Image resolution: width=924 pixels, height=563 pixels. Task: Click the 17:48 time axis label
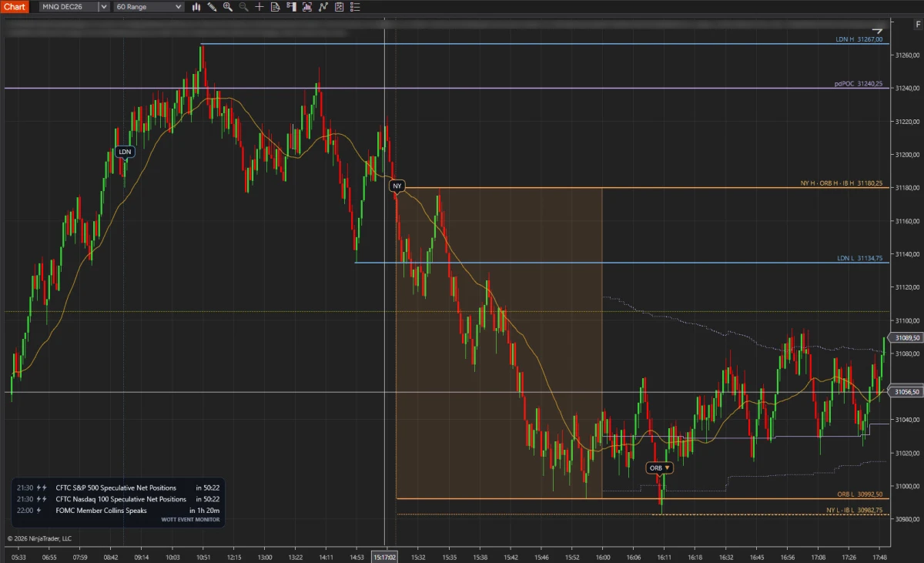(880, 557)
